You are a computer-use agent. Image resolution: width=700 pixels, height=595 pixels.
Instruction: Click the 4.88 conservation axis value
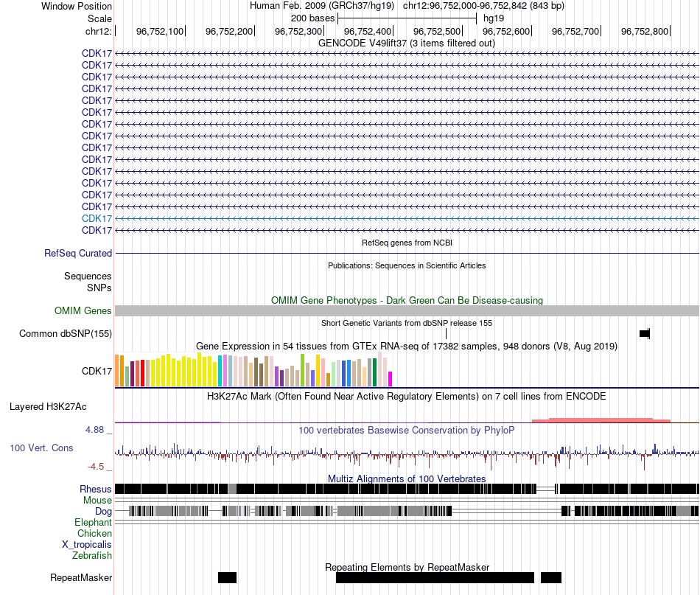(94, 430)
